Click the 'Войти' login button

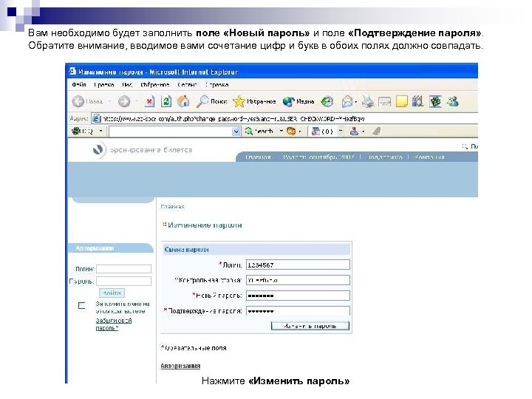112,293
